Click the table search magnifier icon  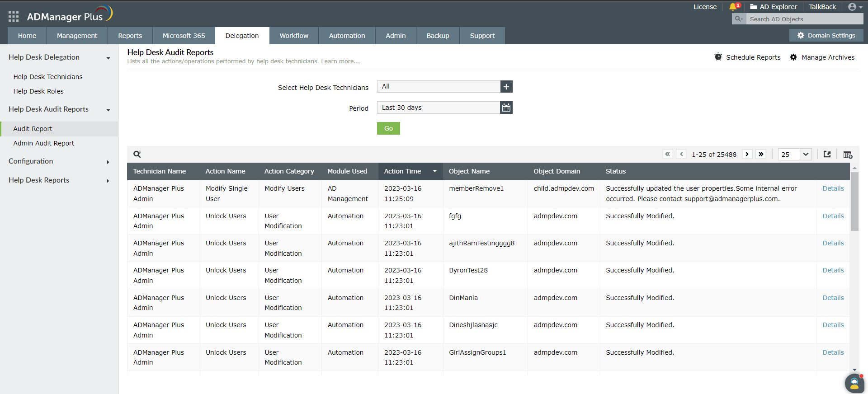coord(137,154)
